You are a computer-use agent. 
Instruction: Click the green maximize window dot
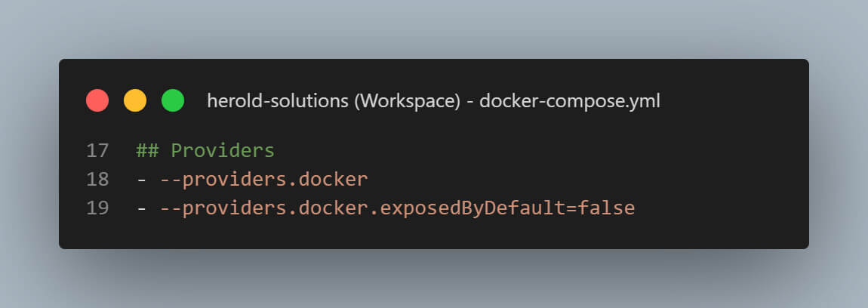click(173, 100)
